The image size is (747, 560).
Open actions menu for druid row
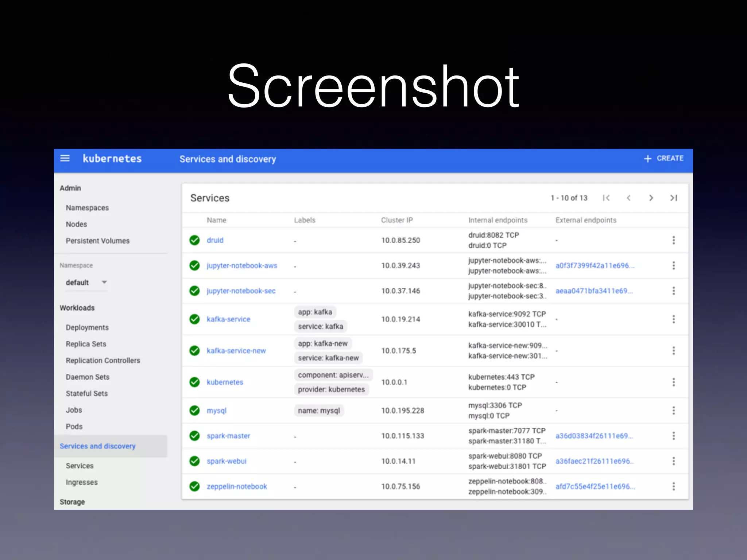click(674, 240)
